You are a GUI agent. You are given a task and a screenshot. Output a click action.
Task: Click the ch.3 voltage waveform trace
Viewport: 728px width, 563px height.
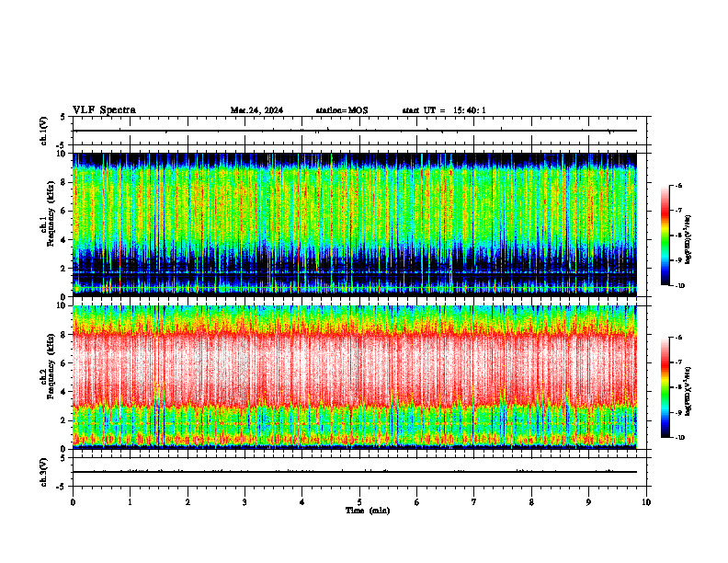tap(355, 472)
